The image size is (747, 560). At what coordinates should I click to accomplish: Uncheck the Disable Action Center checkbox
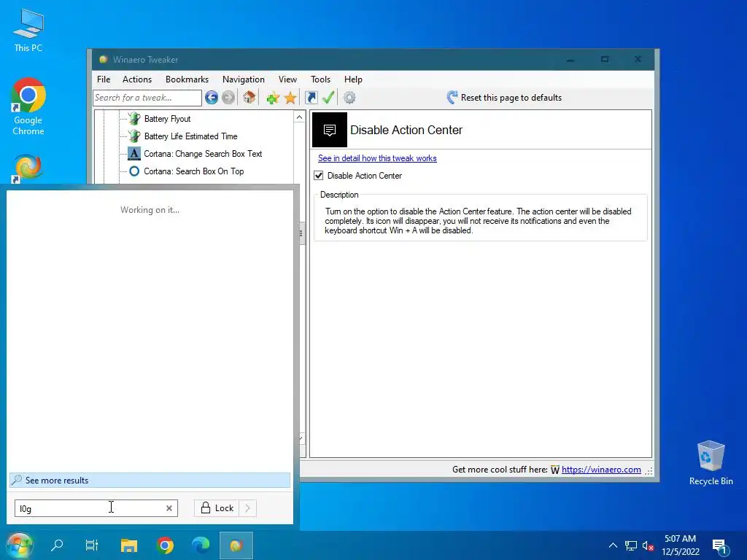[319, 176]
